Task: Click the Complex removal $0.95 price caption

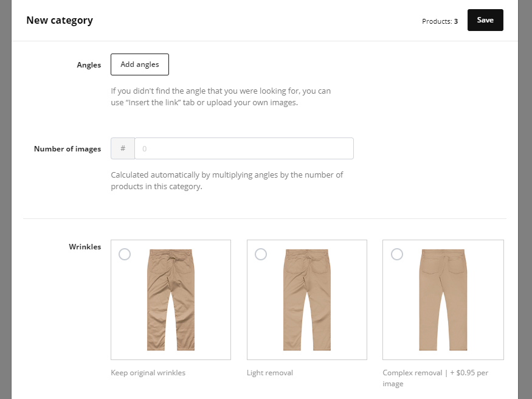Action: (x=435, y=378)
